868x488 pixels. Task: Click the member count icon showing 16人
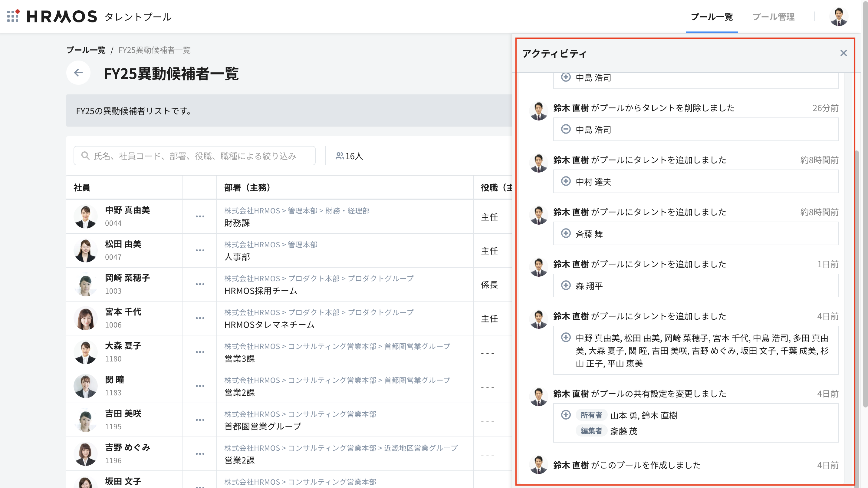click(339, 156)
